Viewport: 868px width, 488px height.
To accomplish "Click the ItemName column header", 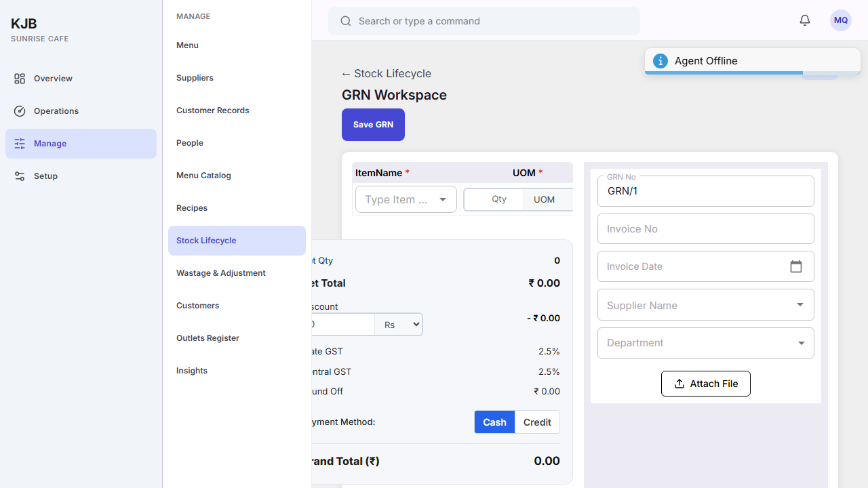I will (x=382, y=173).
